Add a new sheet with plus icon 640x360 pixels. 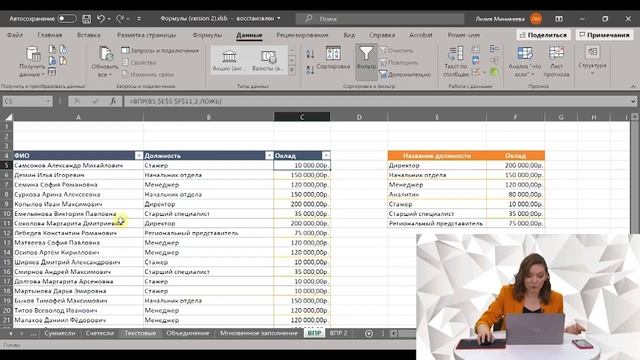pos(369,333)
